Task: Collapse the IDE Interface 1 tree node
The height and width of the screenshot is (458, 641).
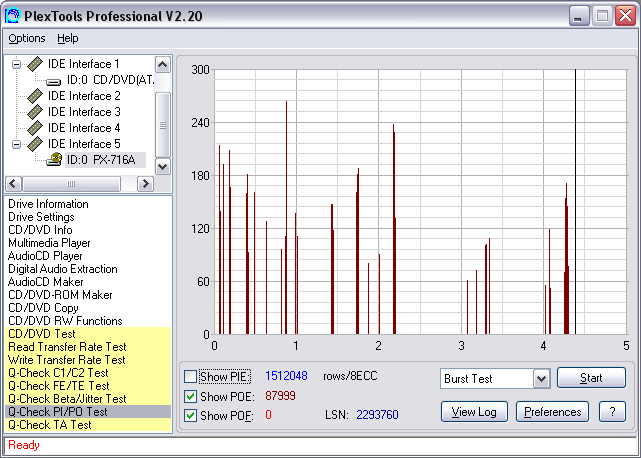Action: (x=16, y=64)
